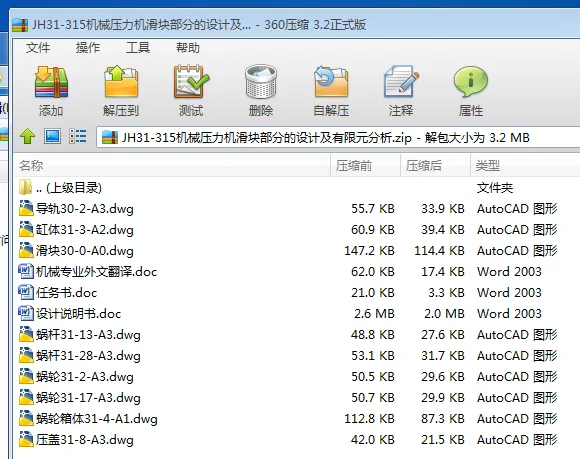Click the 蜗杆31-13-A3.dwg file icon

[x=26, y=334]
